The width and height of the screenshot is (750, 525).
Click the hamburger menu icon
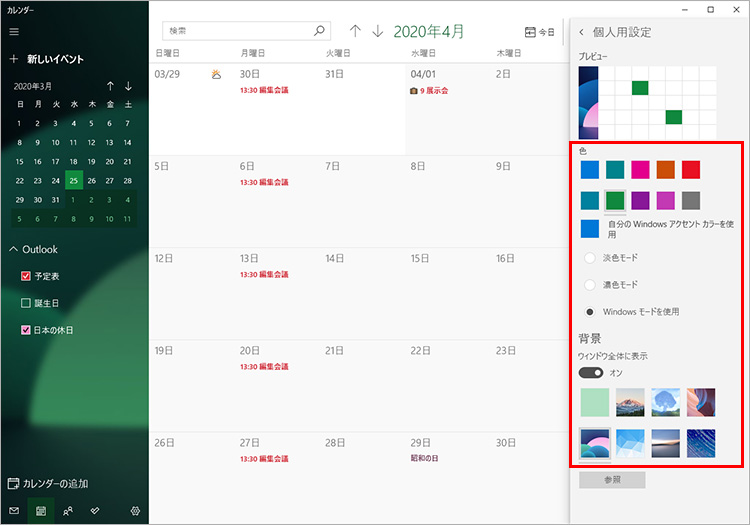[x=14, y=31]
